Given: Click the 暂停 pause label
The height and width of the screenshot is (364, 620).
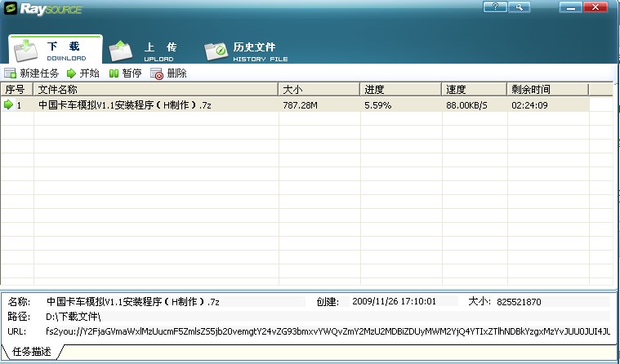Looking at the screenshot, I should [x=132, y=73].
